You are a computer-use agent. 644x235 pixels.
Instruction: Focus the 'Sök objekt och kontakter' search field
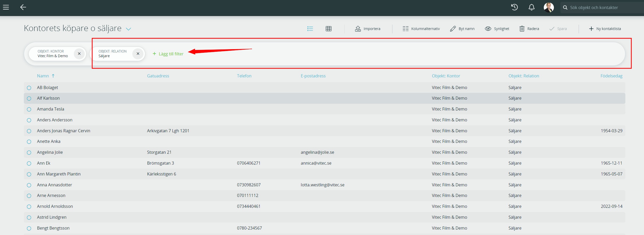602,8
